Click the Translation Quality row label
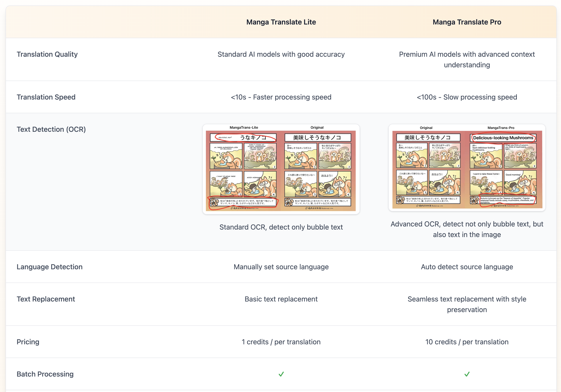Image resolution: width=561 pixels, height=392 pixels. click(47, 54)
